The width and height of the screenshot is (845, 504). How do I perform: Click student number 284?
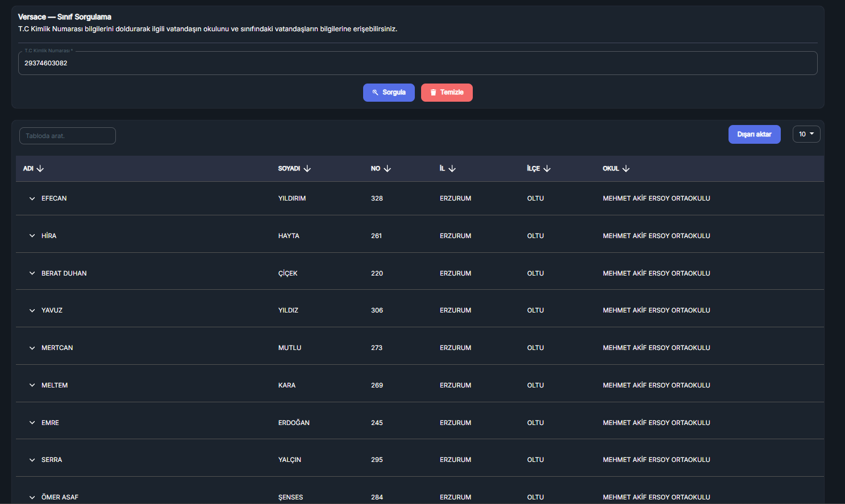click(x=377, y=497)
